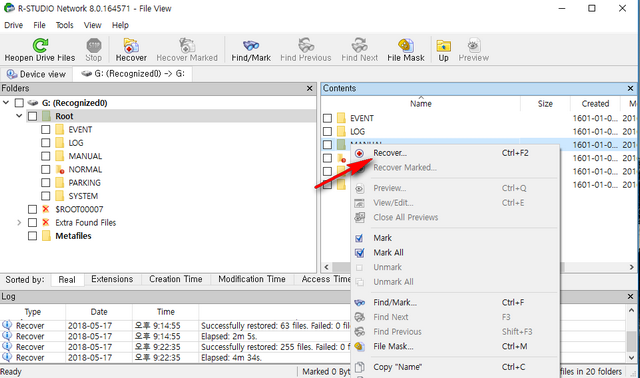
Task: Switch to Device view tab
Action: coord(36,74)
